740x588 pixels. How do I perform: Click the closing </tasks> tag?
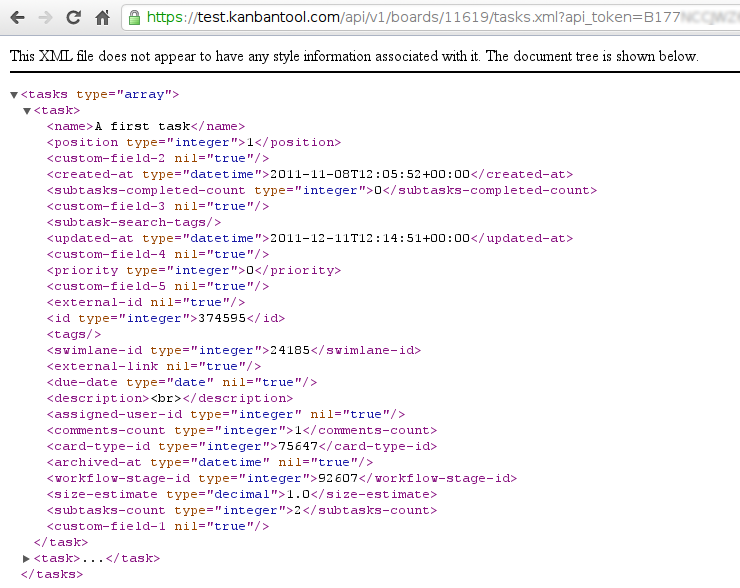tap(52, 575)
